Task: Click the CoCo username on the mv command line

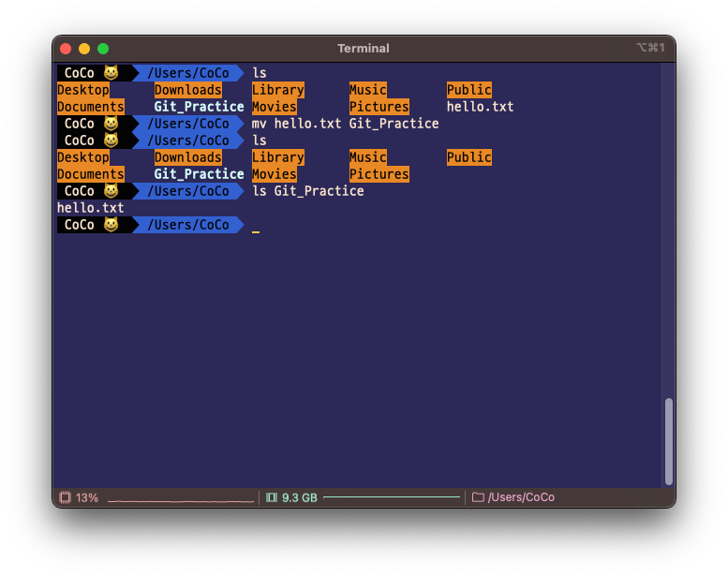Action: (80, 124)
